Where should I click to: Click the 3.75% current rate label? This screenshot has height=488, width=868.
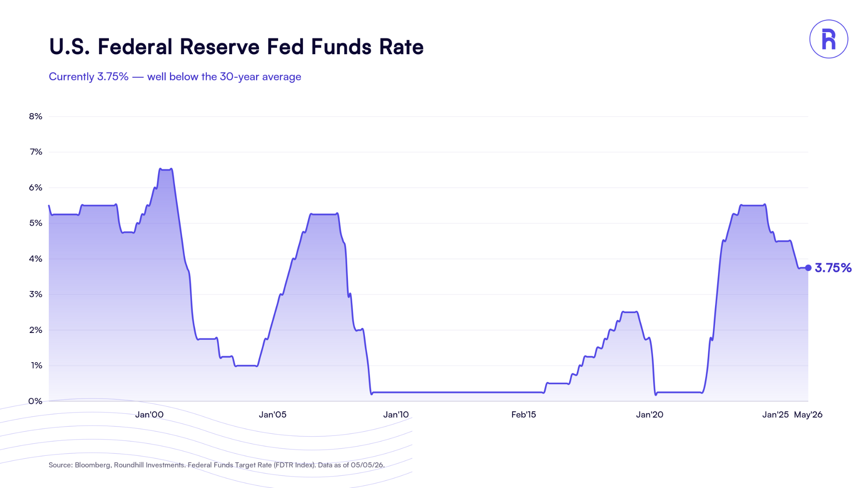coord(833,268)
